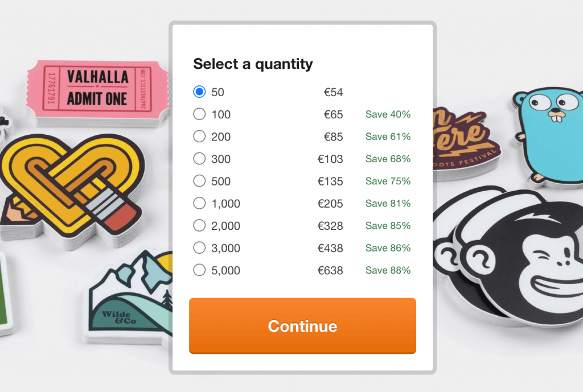Choose the 2,000 quantity option

click(x=199, y=225)
